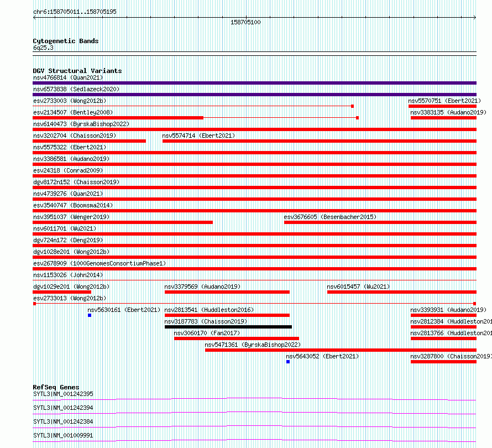The height and width of the screenshot is (448, 492).
Task: Click nsv3202704 (Chaisson2019) variant label
Action: tap(75, 136)
